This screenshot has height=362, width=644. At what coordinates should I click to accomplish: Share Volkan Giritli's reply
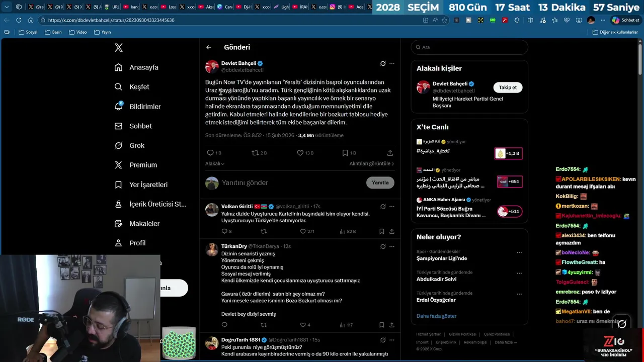click(x=391, y=231)
